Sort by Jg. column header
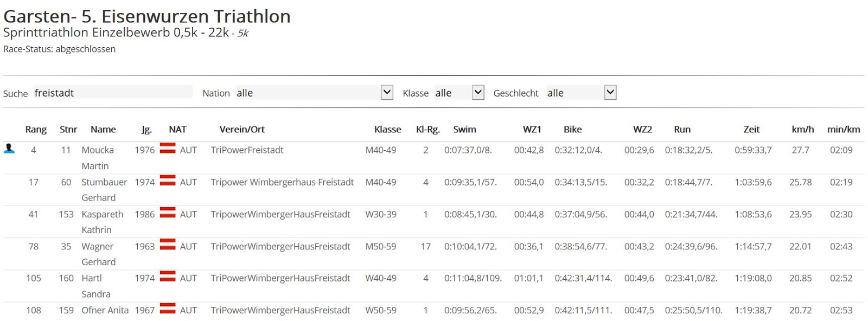868x321 pixels. pos(146,130)
